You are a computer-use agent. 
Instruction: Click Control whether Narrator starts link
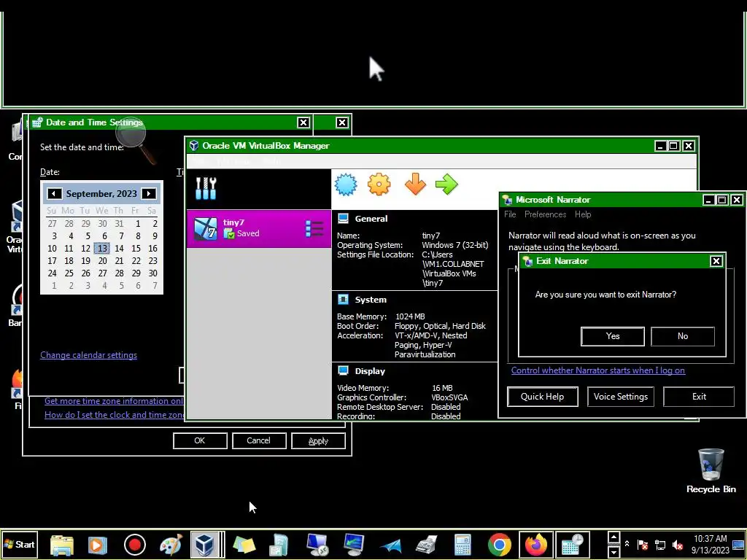point(598,370)
